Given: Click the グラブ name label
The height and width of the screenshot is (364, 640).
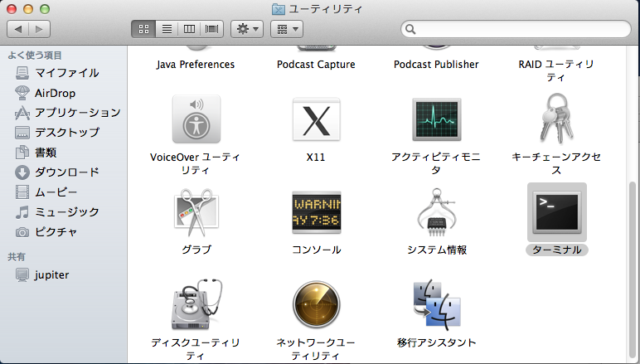Looking at the screenshot, I should (x=196, y=250).
